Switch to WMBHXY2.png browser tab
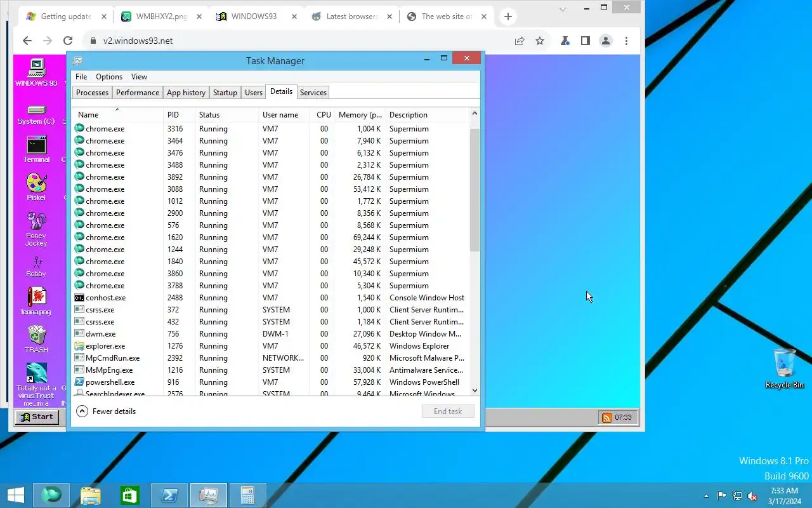 point(161,17)
